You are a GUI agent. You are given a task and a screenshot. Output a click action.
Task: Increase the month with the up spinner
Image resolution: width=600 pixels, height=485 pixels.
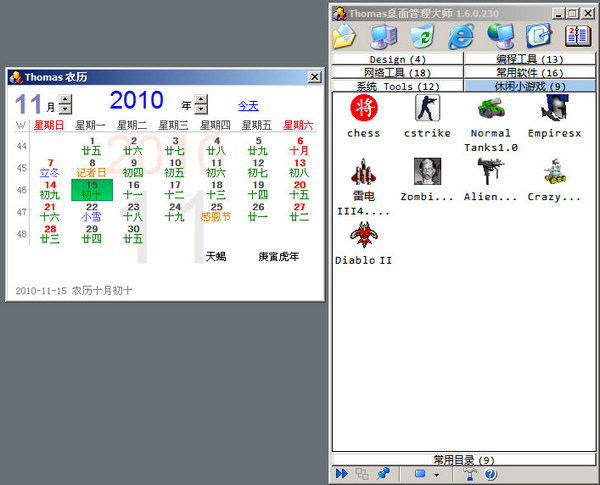(65, 99)
